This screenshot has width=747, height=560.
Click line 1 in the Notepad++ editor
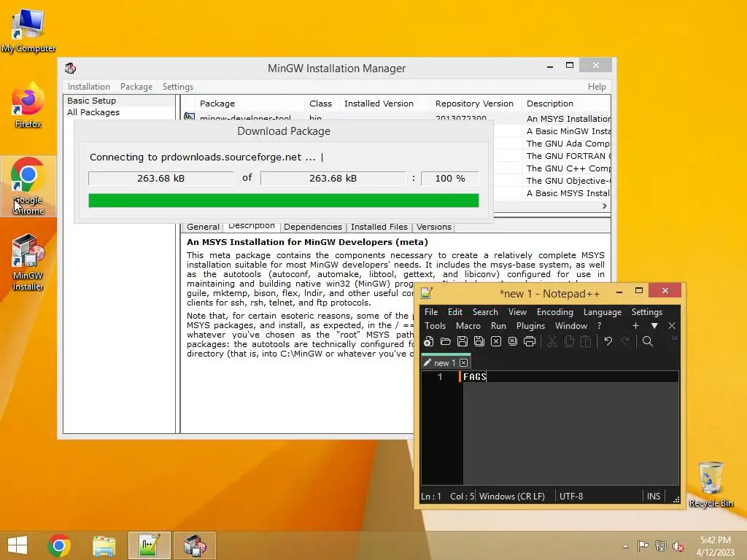(569, 377)
